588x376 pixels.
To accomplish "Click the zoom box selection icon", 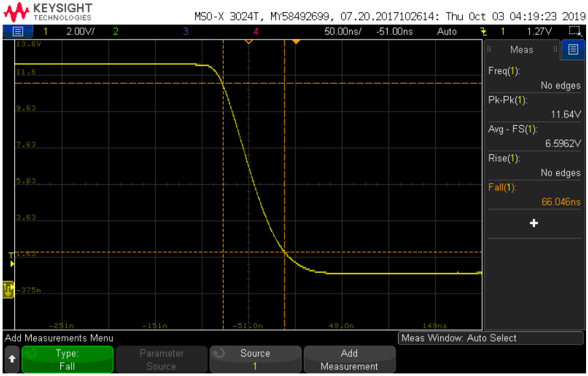I will click(x=575, y=31).
